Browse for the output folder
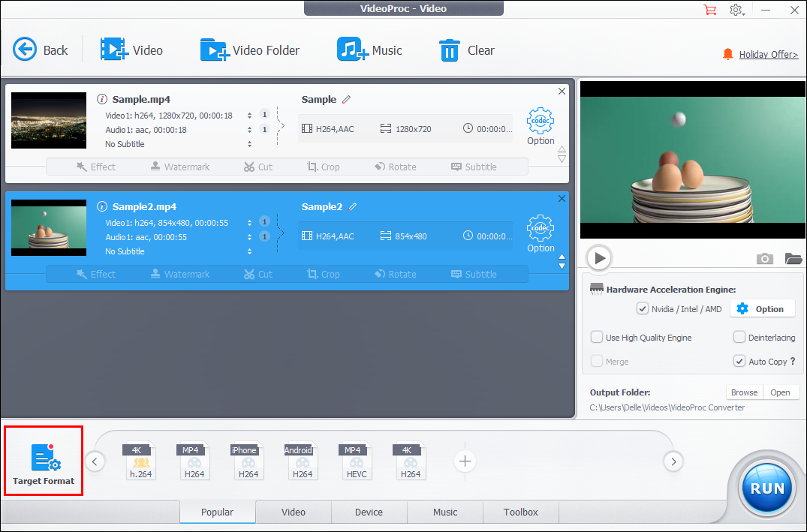 (744, 392)
